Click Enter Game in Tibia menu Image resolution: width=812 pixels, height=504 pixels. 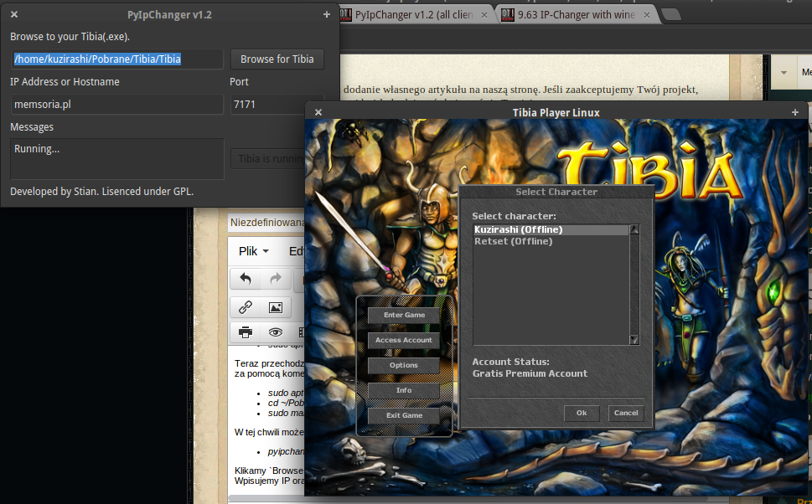point(404,315)
